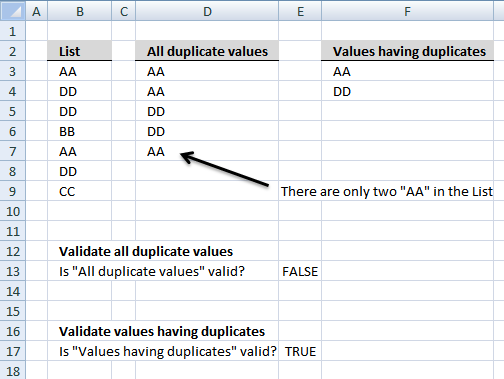This screenshot has height=379, width=504.
Task: Select row 13 header
Action: point(13,271)
